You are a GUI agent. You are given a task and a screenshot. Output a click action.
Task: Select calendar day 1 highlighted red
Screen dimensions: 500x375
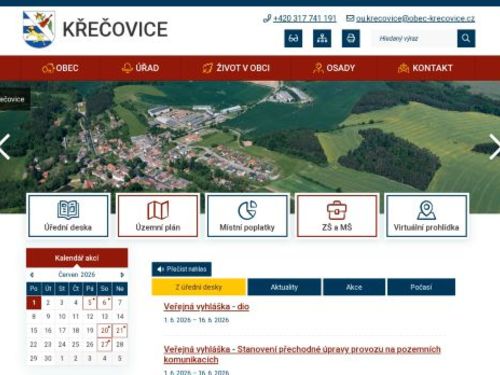tap(34, 303)
